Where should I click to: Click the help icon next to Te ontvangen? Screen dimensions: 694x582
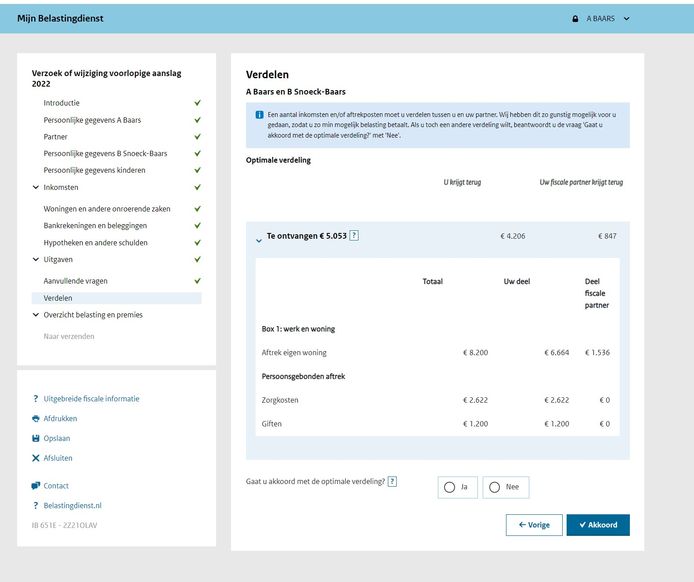tap(355, 236)
